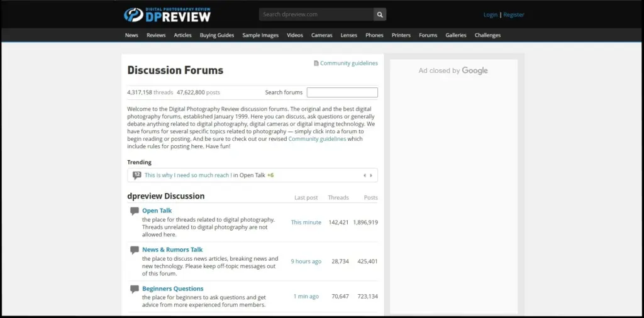Click the Register link
This screenshot has height=318, width=644.
pos(514,15)
